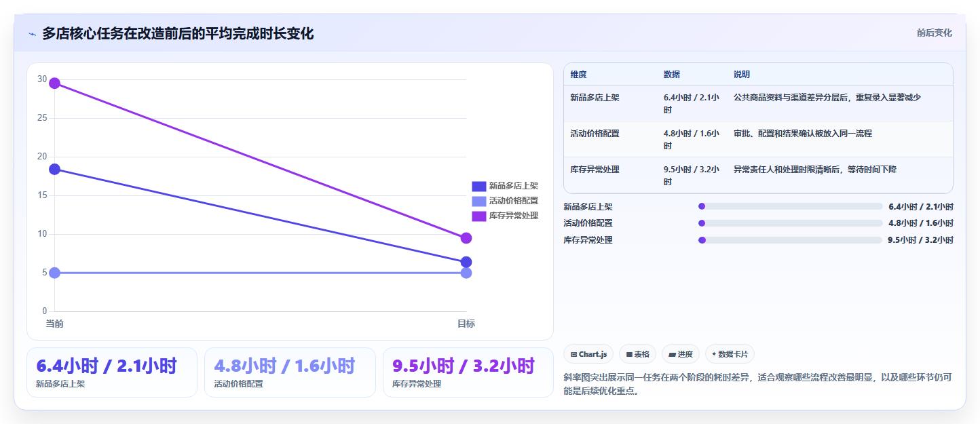This screenshot has width=980, height=424.
Task: Select the 新品多店上架 legend label
Action: point(513,186)
